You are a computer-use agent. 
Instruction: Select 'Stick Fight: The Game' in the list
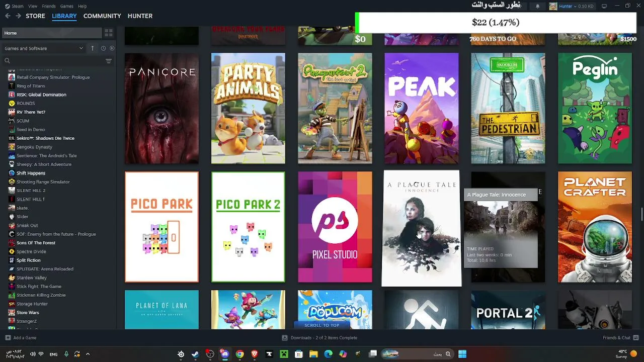pyautogui.click(x=39, y=287)
